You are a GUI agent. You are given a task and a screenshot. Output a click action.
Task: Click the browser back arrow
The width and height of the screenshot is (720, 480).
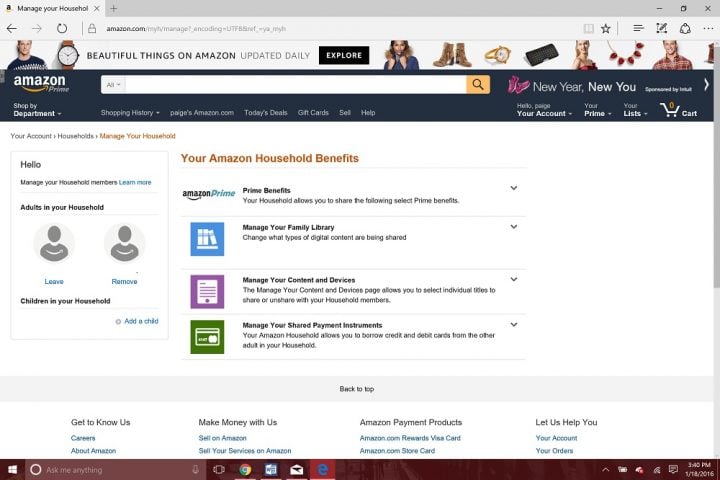[x=12, y=28]
